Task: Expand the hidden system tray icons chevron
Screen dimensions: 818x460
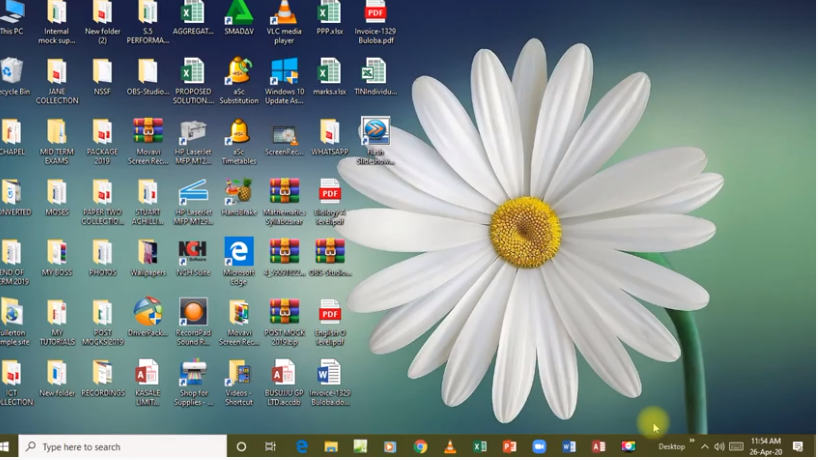Action: pos(704,447)
